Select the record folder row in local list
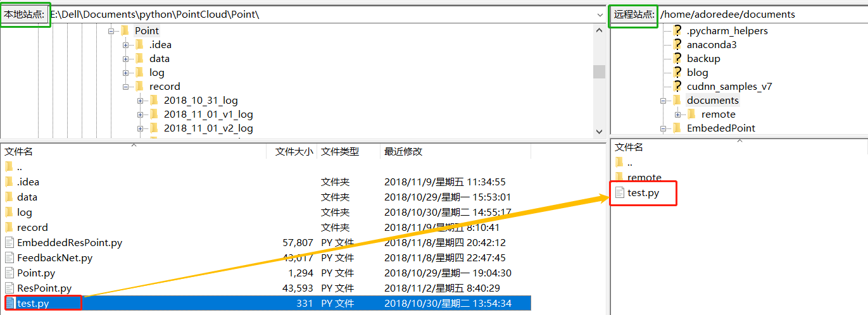 click(266, 227)
